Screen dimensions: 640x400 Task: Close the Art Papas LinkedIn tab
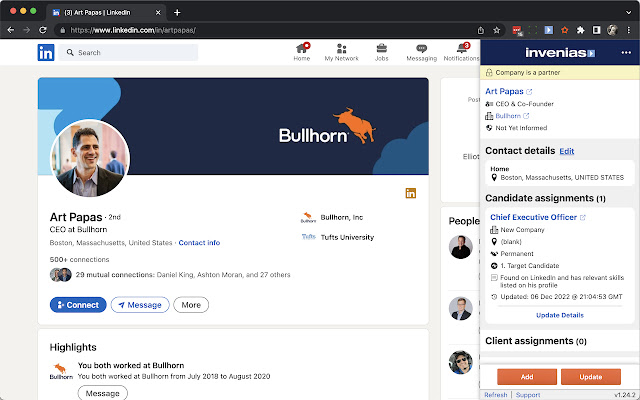pyautogui.click(x=158, y=13)
